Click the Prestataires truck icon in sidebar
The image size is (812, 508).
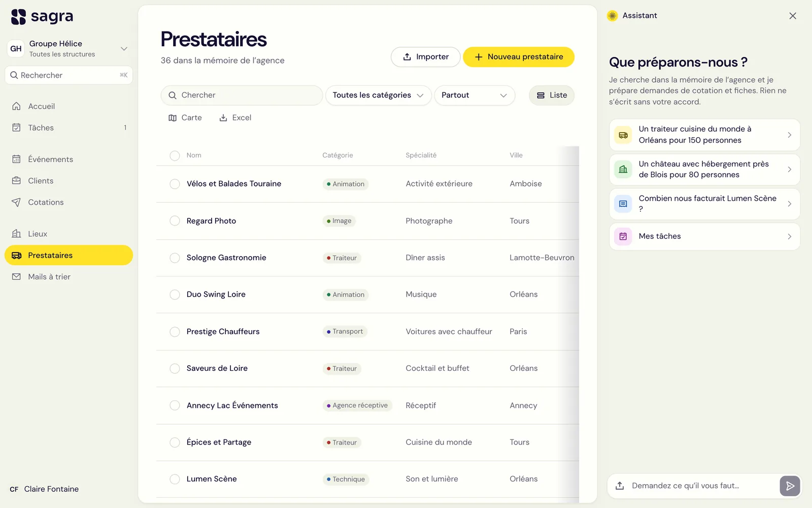tap(16, 256)
